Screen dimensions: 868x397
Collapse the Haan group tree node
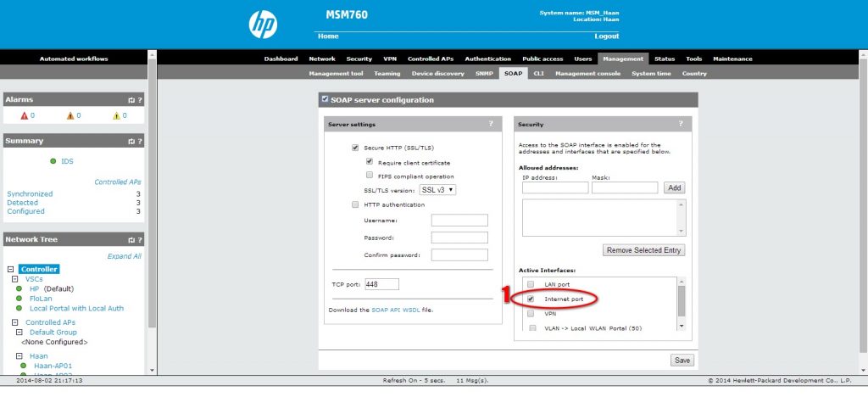tap(19, 356)
